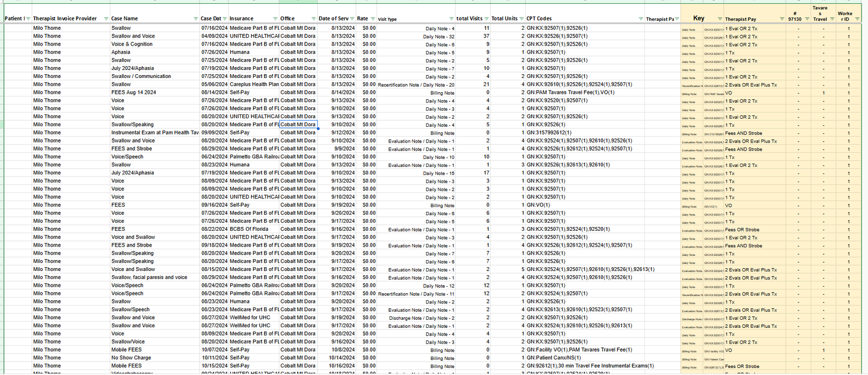The height and width of the screenshot is (375, 868).
Task: Select the 'Aphasia' case name cell
Action: [155, 53]
